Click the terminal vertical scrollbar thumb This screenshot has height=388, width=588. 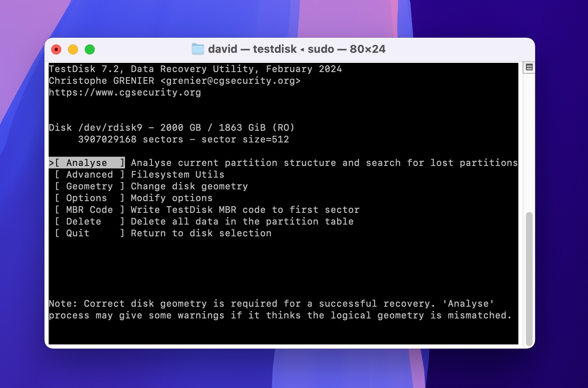tap(529, 279)
